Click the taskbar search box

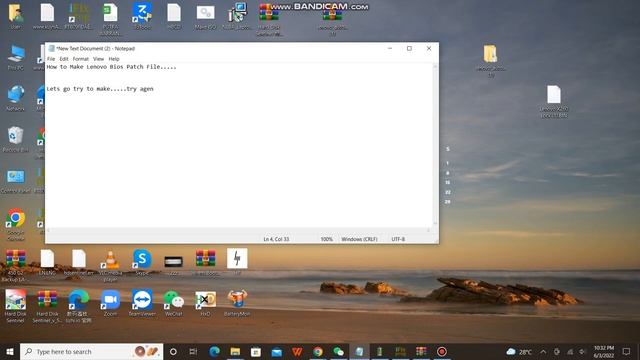[x=91, y=351]
